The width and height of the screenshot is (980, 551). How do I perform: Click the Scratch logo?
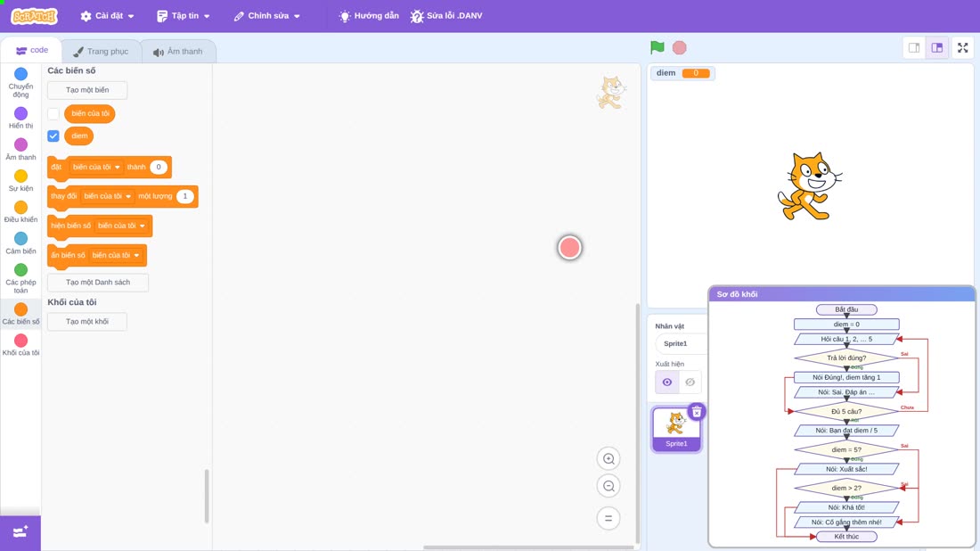35,16
